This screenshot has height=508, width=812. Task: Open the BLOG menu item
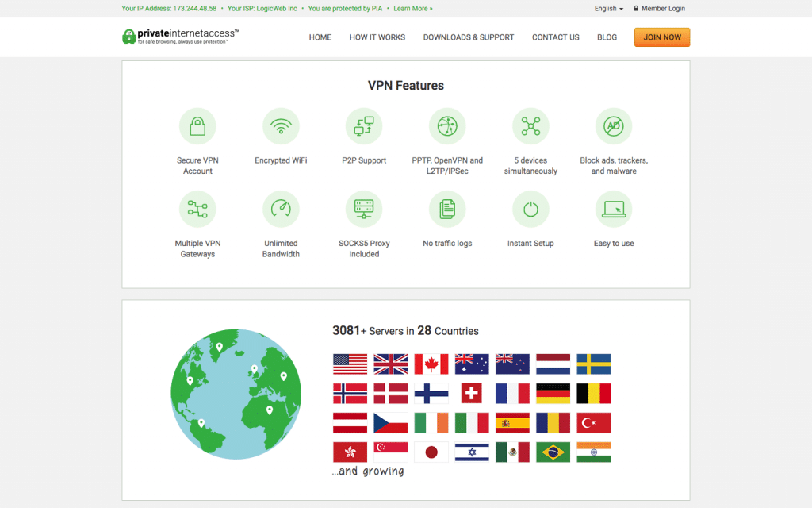(607, 37)
